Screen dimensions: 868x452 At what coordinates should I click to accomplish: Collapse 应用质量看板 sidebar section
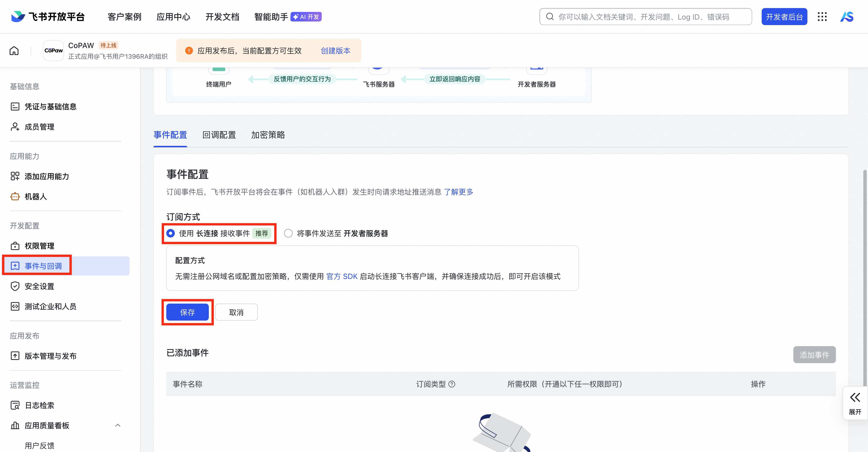click(x=118, y=425)
